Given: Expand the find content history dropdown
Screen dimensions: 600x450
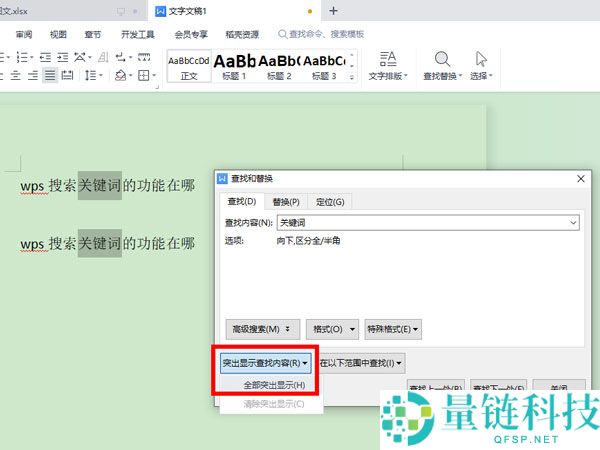Looking at the screenshot, I should [x=573, y=223].
